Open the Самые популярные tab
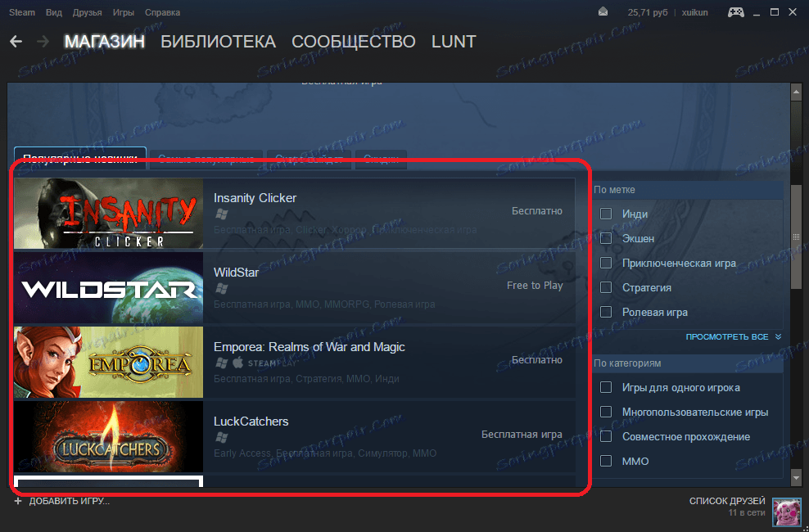Screen dimensions: 809x532 (x=205, y=159)
